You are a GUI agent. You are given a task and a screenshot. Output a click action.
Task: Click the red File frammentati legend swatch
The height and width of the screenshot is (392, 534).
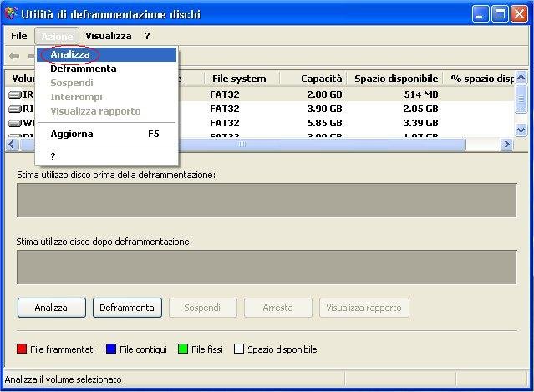(x=22, y=349)
